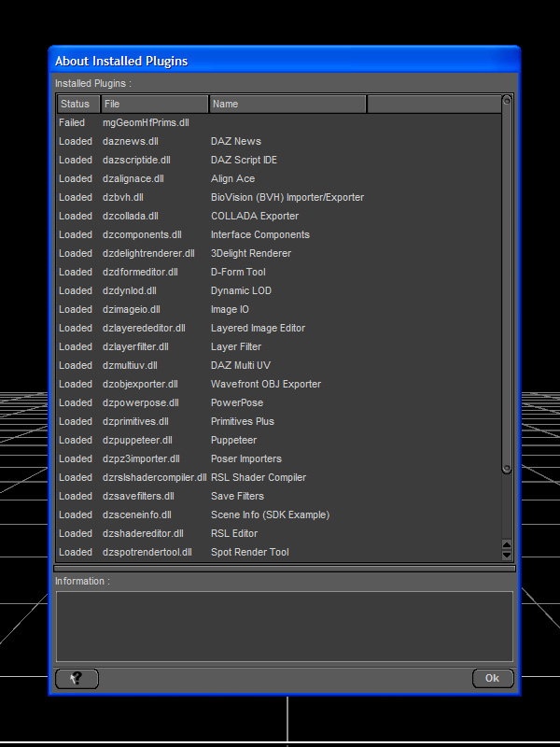Click the dzcollada.dll file name
Viewport: 560px width, 747px height.
click(131, 216)
